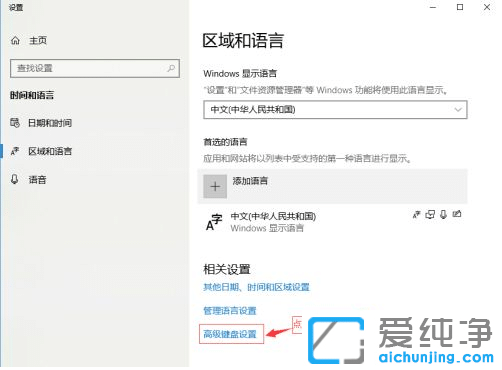Open 日期和时间 settings page
This screenshot has width=502, height=370.
50,123
